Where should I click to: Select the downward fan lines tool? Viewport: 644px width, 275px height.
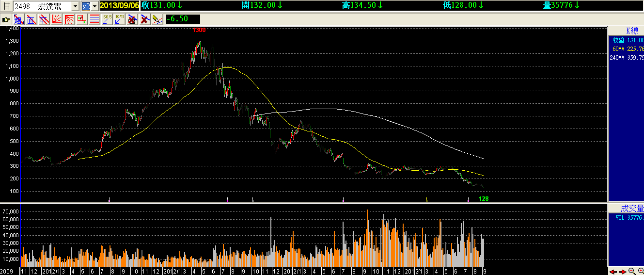[x=69, y=19]
